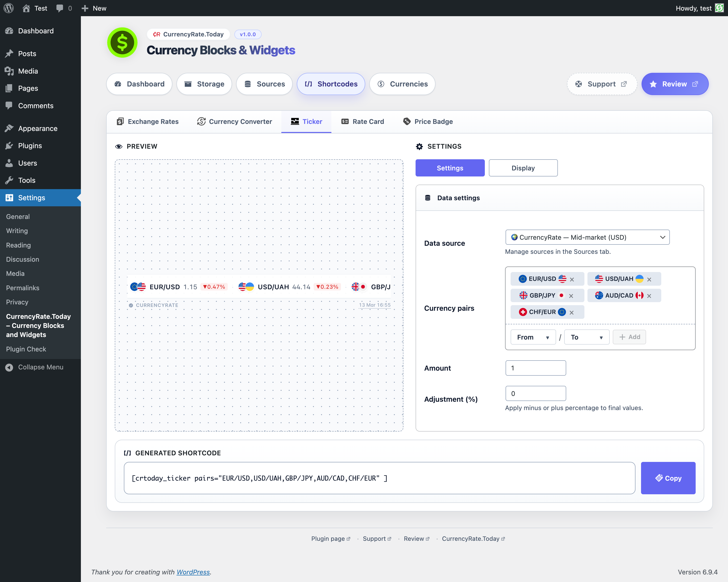Screen dimensions: 728x582
Task: Open Plugins from the sidebar
Action: tap(30, 146)
